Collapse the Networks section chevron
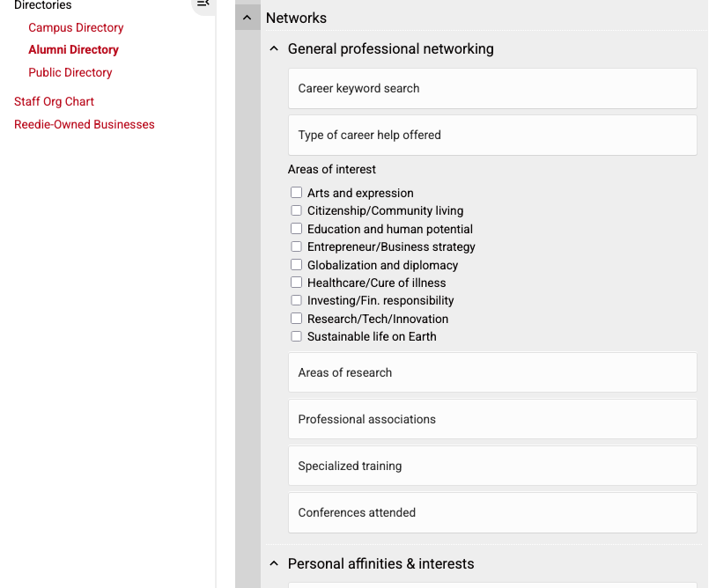Screen dimensions: 709x588 pos(247,17)
